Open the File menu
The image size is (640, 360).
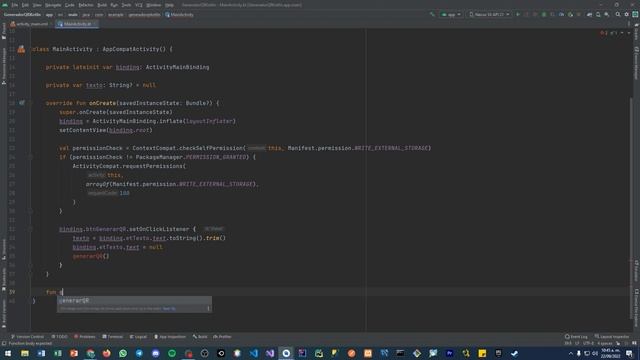click(15, 5)
